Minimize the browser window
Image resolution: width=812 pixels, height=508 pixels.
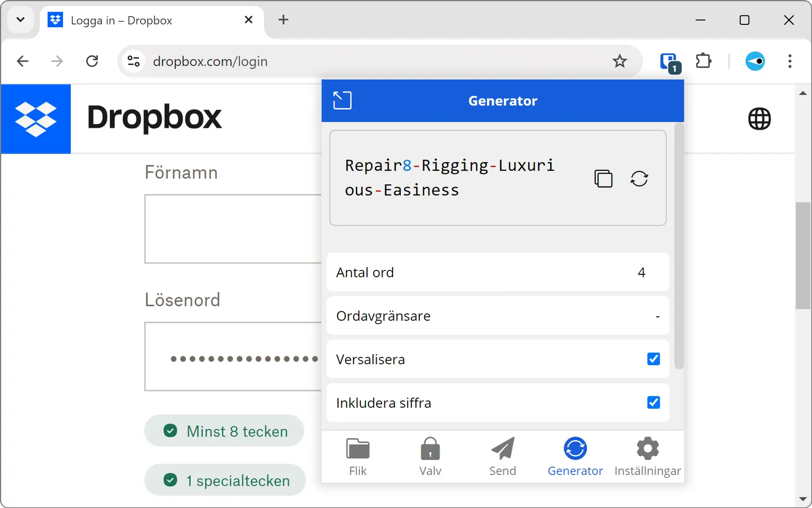tap(700, 20)
